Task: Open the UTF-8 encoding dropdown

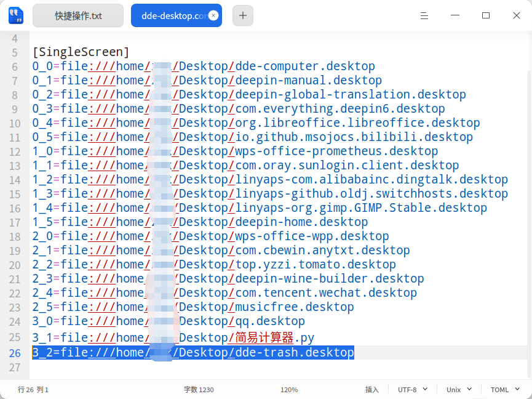Action: coord(412,390)
